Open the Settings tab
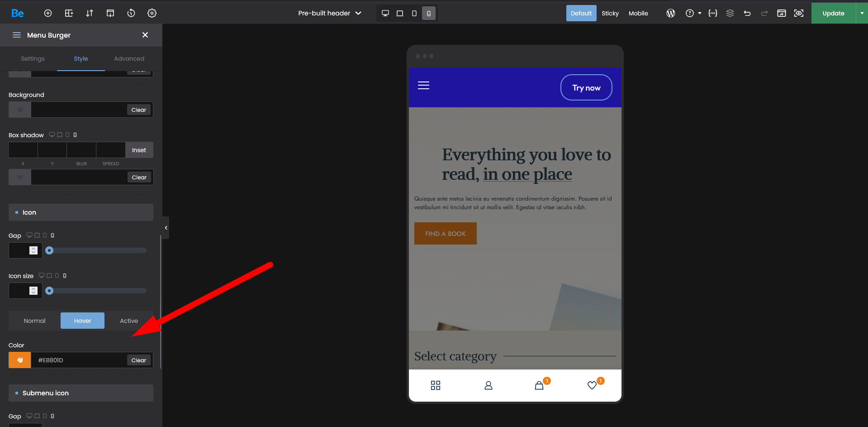The width and height of the screenshot is (868, 427). 33,58
